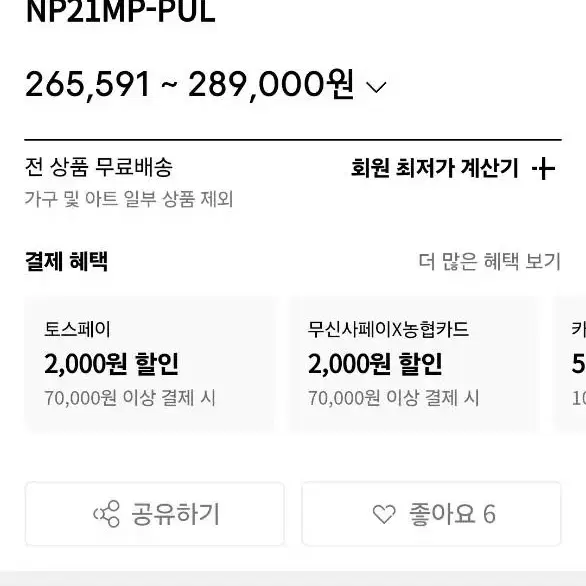
Task: Click the 무신사페이X농협카드 label text
Action: click(x=388, y=329)
